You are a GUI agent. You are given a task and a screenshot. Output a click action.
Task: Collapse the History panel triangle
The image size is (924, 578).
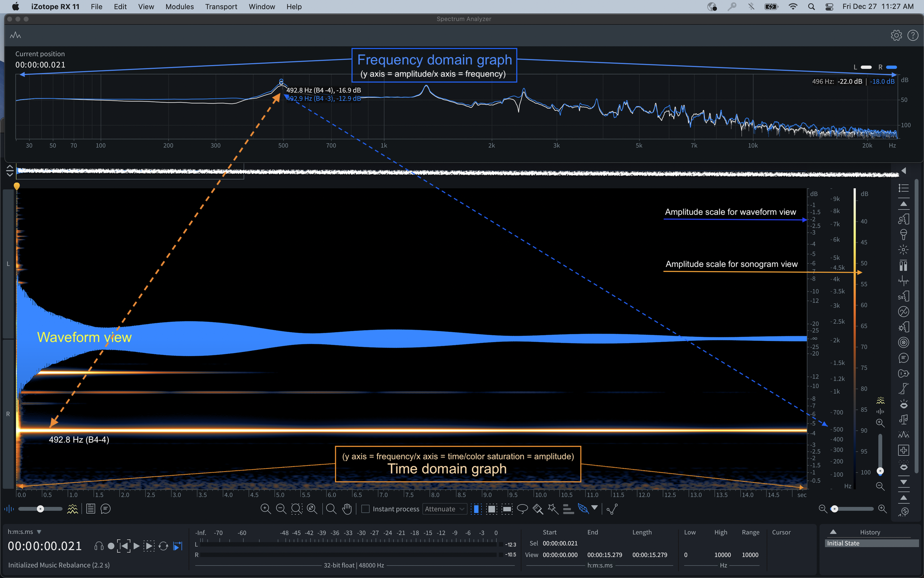point(833,532)
